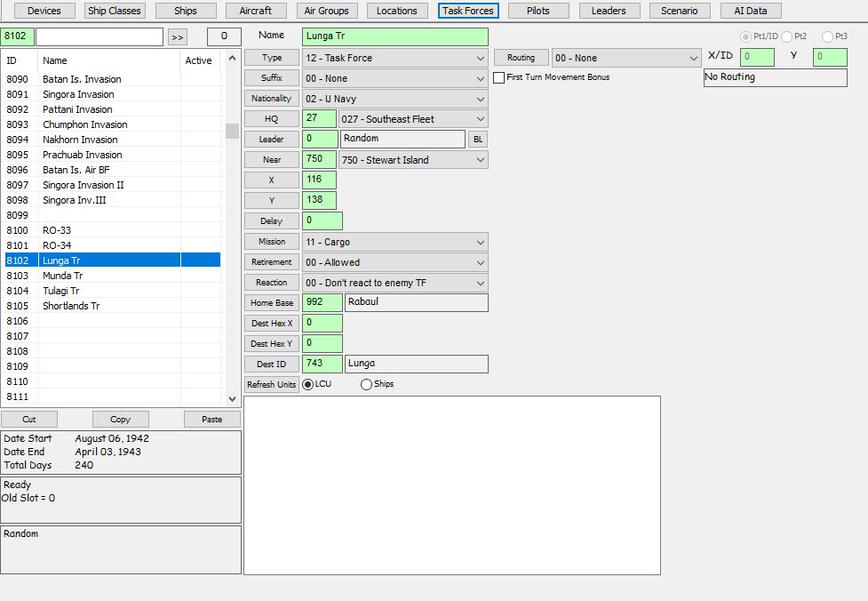Select row 8096 Batan Is. Air BF

click(x=112, y=170)
